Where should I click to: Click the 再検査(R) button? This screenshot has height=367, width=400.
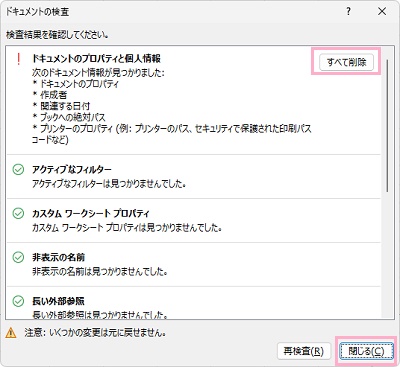(x=304, y=351)
